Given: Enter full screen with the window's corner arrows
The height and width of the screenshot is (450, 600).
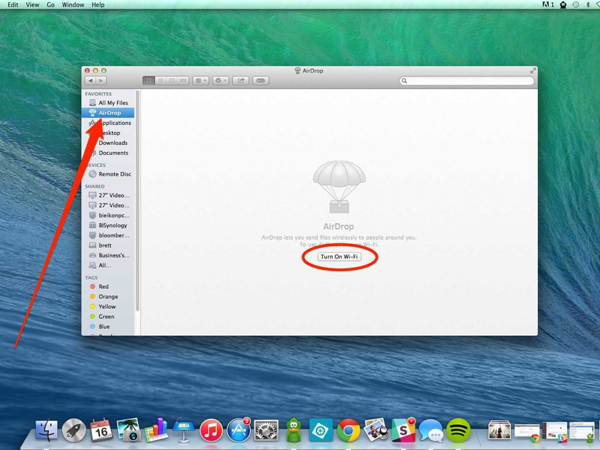Looking at the screenshot, I should [x=533, y=71].
